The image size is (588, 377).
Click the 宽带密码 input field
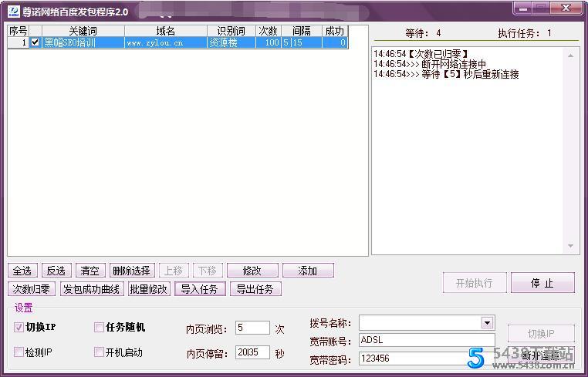pos(427,358)
